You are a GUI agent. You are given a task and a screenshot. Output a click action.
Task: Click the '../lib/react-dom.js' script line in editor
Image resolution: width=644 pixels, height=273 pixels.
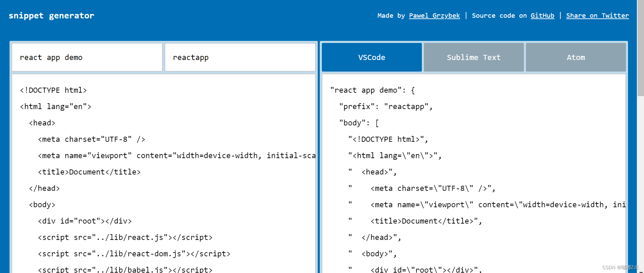coord(134,254)
